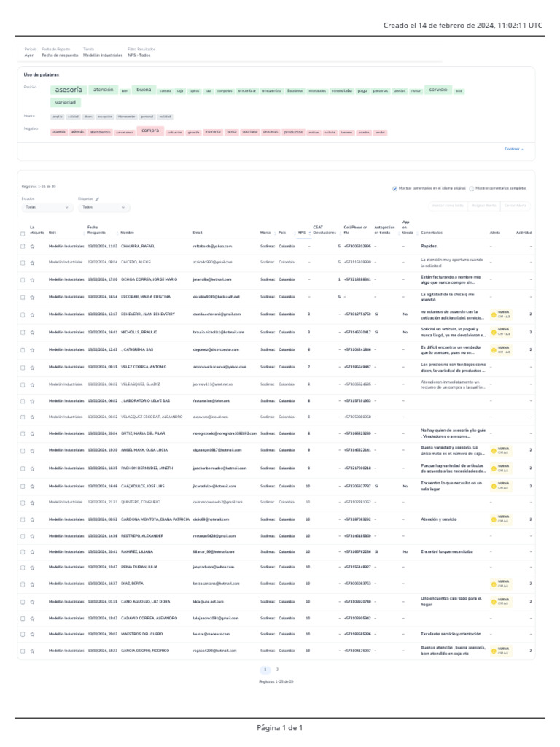Check the box for CHAURRA, RAFAEL

pos(23,247)
